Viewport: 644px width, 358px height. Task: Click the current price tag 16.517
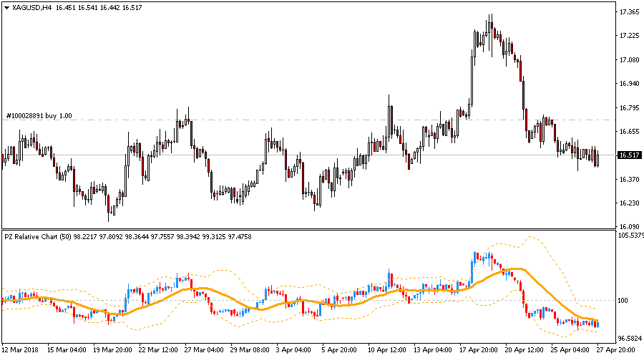pyautogui.click(x=629, y=155)
